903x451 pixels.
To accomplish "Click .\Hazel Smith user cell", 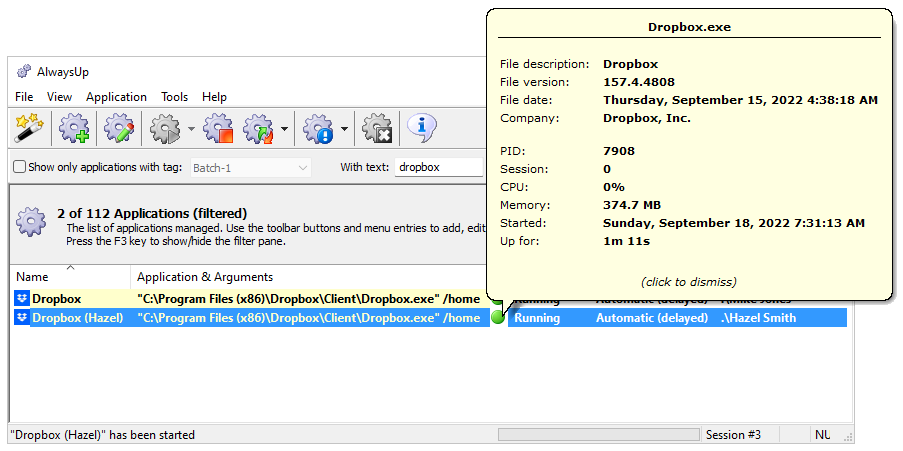I will 758,318.
